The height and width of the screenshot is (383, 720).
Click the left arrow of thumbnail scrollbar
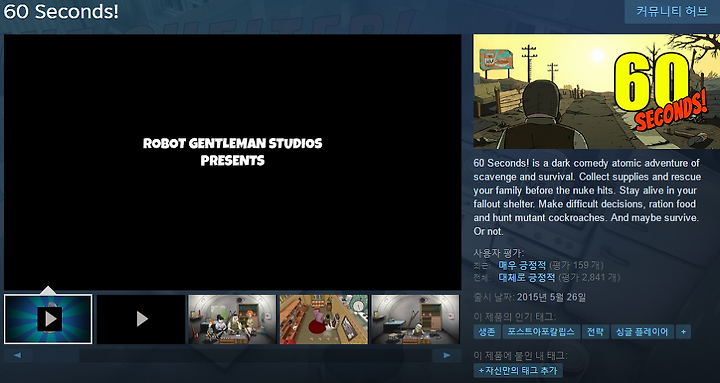(x=18, y=355)
